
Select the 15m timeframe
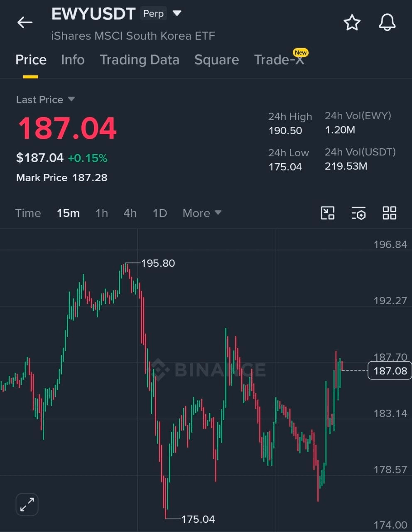coord(68,213)
